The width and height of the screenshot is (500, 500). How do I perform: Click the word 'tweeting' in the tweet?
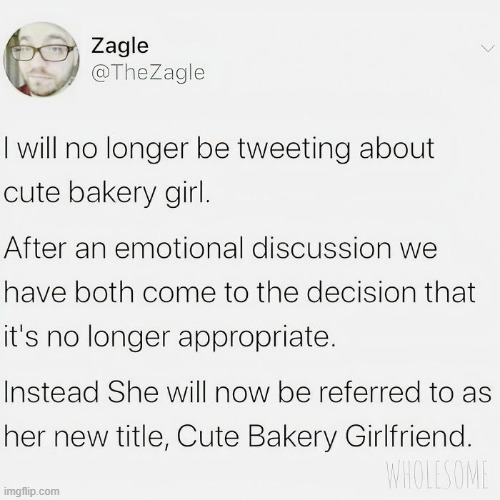coord(294,150)
